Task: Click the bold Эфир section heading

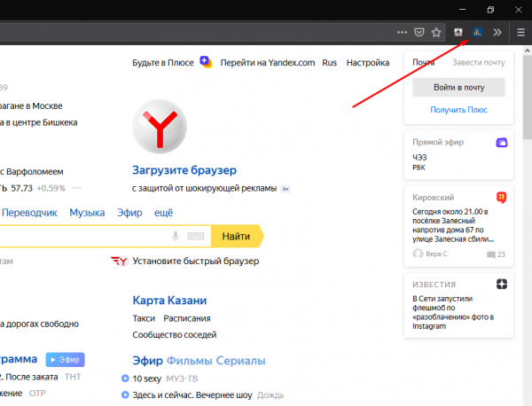Action: (x=147, y=361)
